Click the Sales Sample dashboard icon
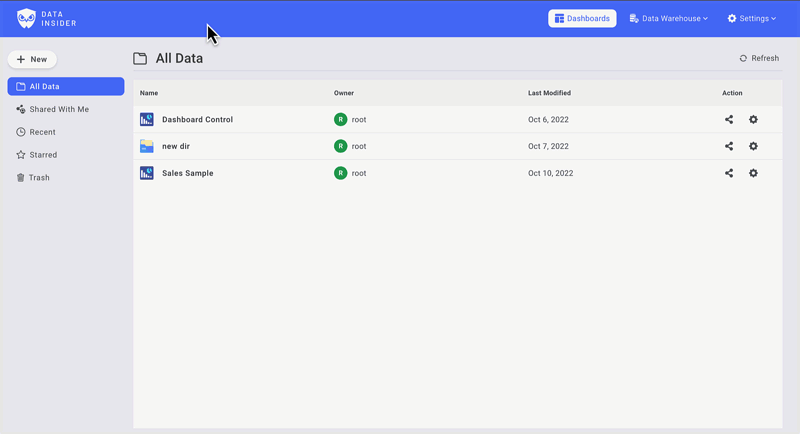 (x=147, y=174)
